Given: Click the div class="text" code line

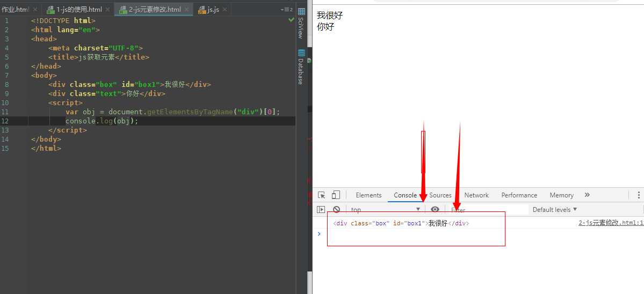Looking at the screenshot, I should click(106, 93).
